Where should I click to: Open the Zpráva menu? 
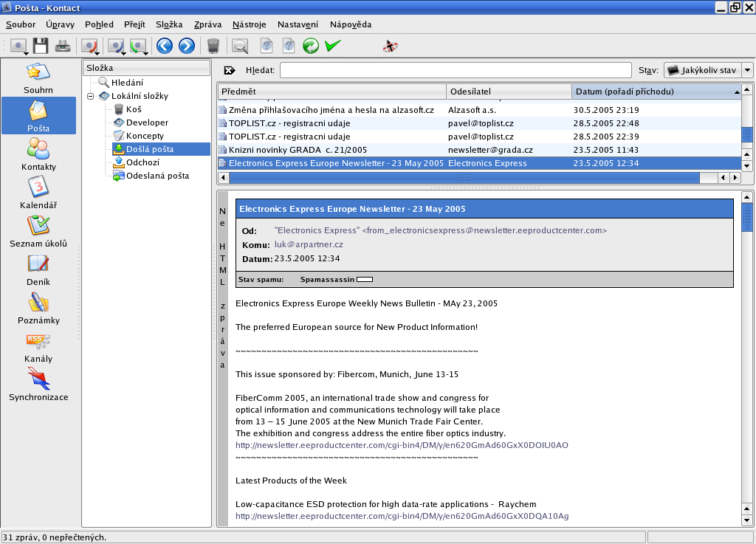point(207,24)
